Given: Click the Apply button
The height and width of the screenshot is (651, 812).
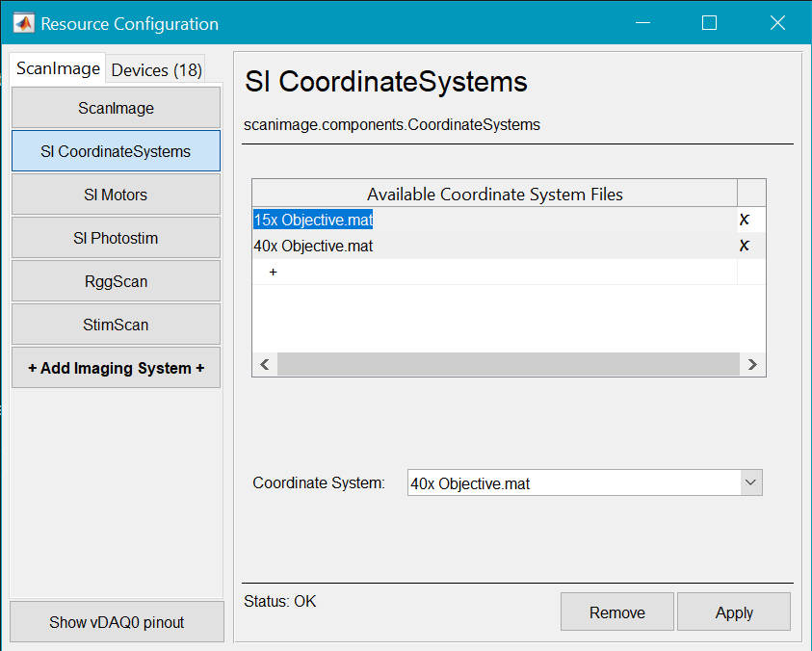Looking at the screenshot, I should (734, 612).
